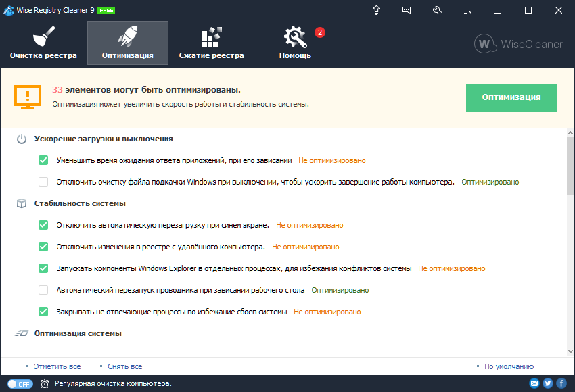
Task: Click the Снять все link
Action: coord(124,366)
